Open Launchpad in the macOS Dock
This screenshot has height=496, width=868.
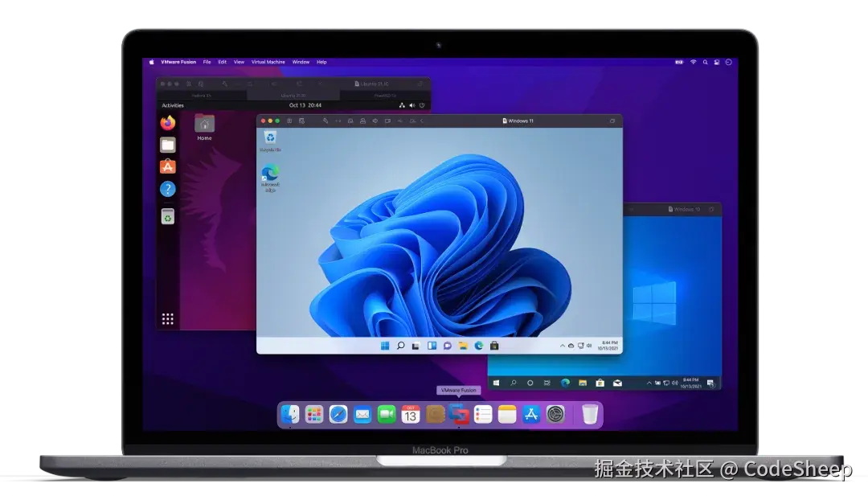pyautogui.click(x=314, y=414)
